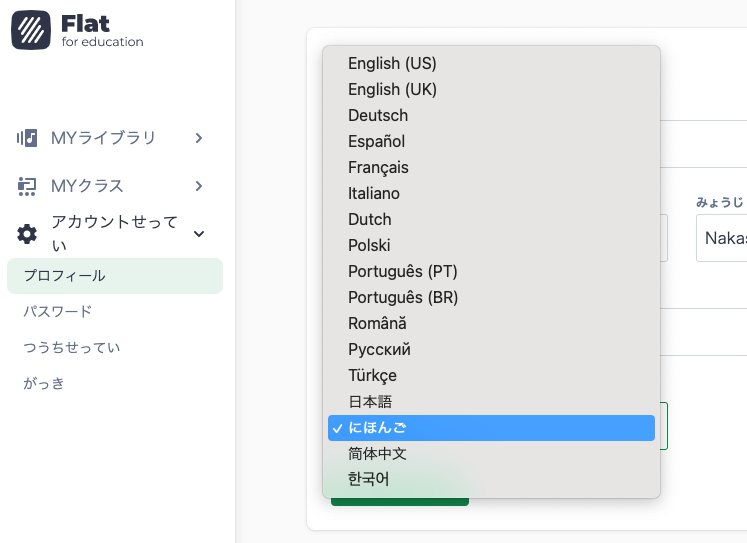Click the みょうじ surname input field
This screenshot has height=543, width=747.
pos(721,238)
